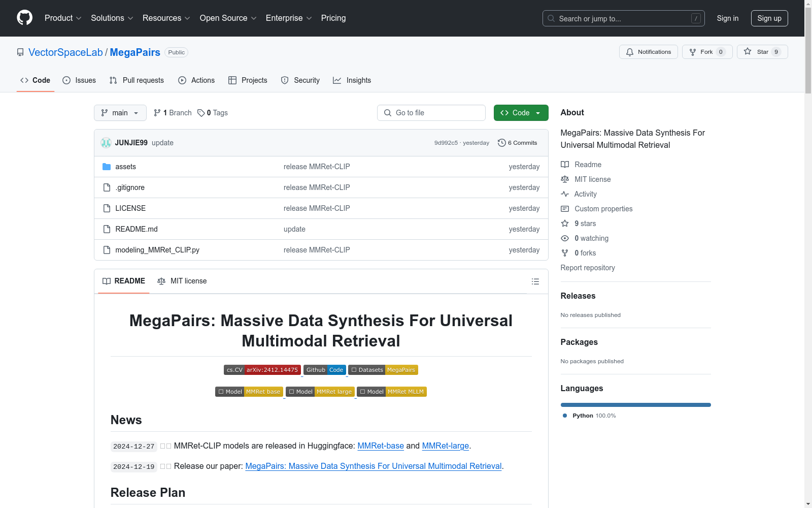The width and height of the screenshot is (812, 508).
Task: Click the star icon beside 9 stars
Action: click(x=565, y=224)
